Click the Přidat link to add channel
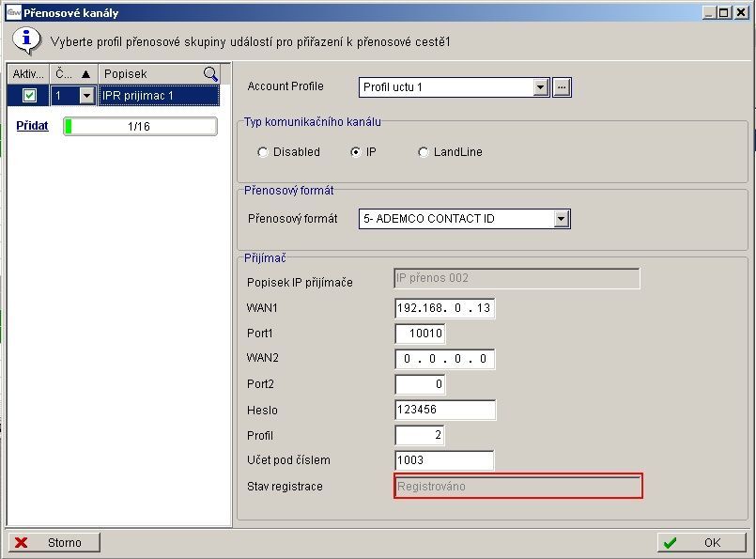 (x=32, y=126)
